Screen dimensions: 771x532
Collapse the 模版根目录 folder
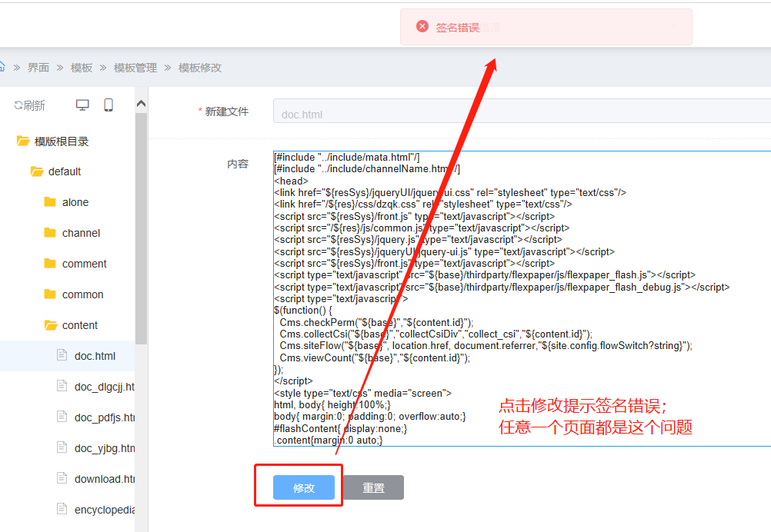[x=62, y=141]
